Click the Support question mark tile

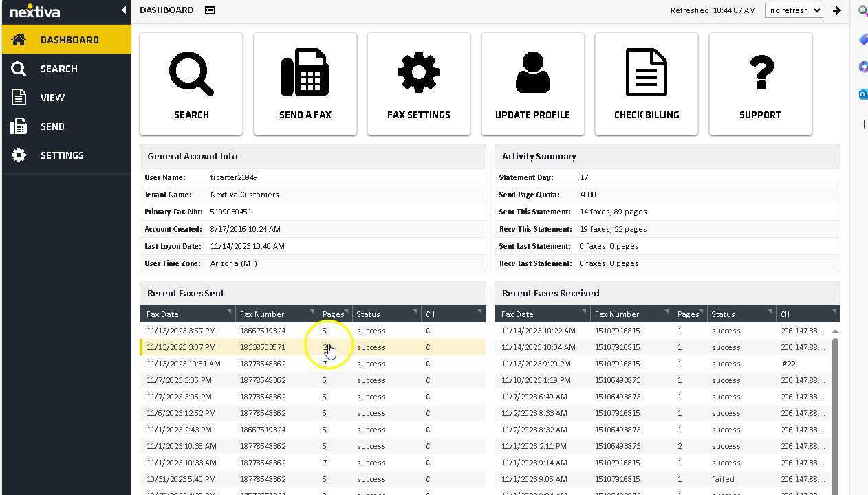[760, 84]
